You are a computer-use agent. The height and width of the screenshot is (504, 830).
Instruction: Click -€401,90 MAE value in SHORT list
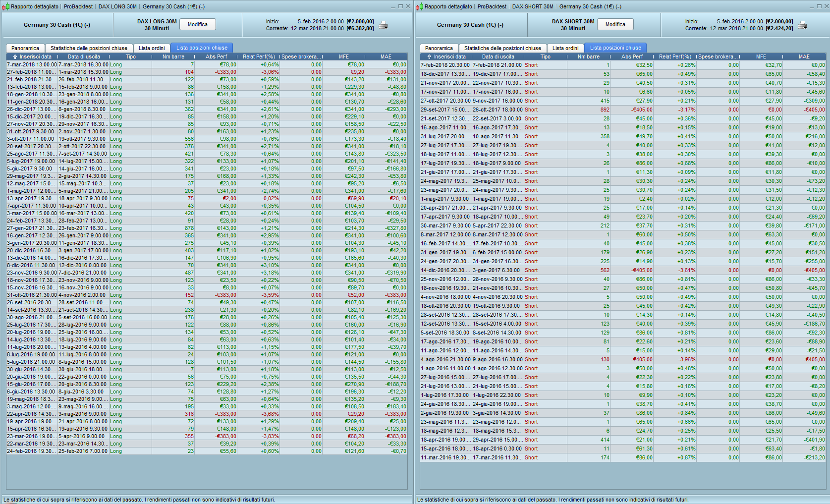pos(815,440)
